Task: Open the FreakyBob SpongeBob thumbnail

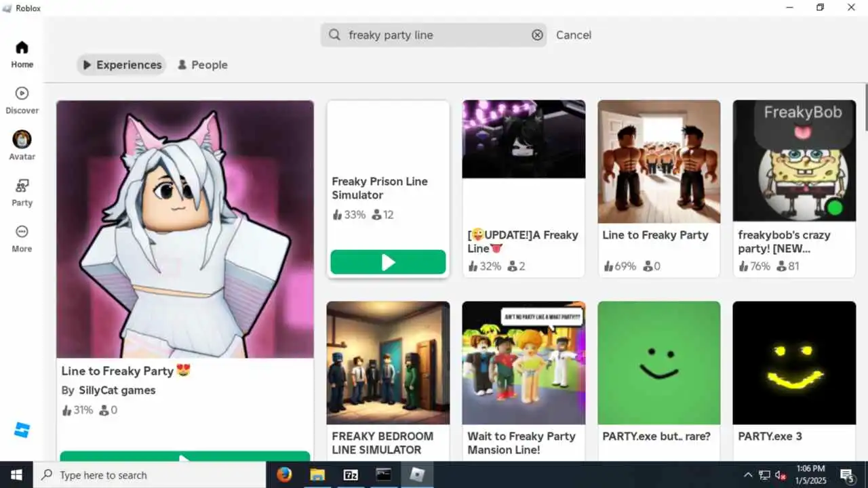Action: [x=794, y=161]
